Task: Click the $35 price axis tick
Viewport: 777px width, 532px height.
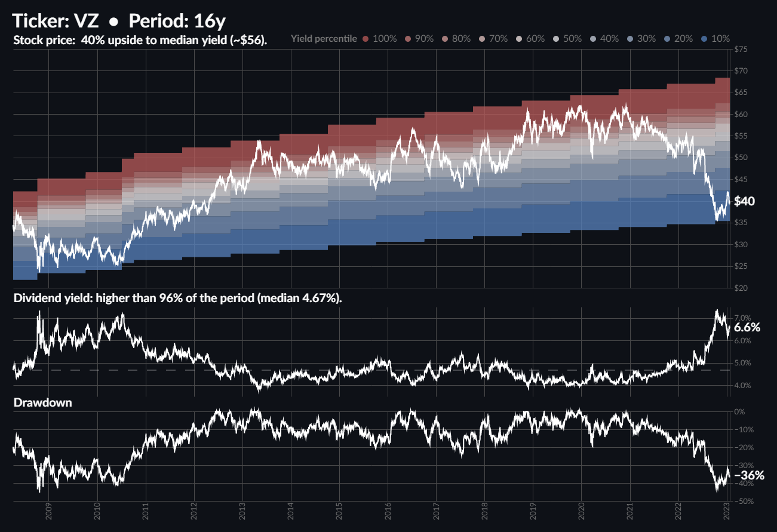Action: (x=741, y=223)
